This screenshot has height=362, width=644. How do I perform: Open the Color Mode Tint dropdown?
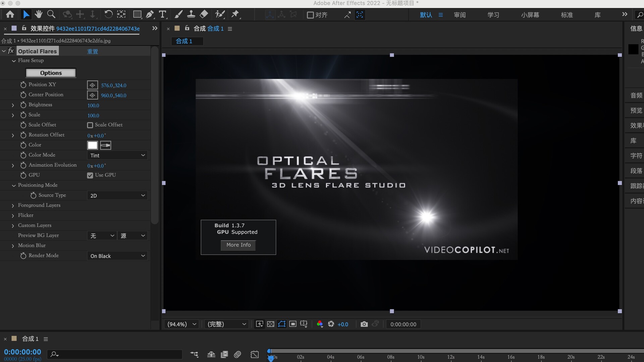(x=117, y=155)
